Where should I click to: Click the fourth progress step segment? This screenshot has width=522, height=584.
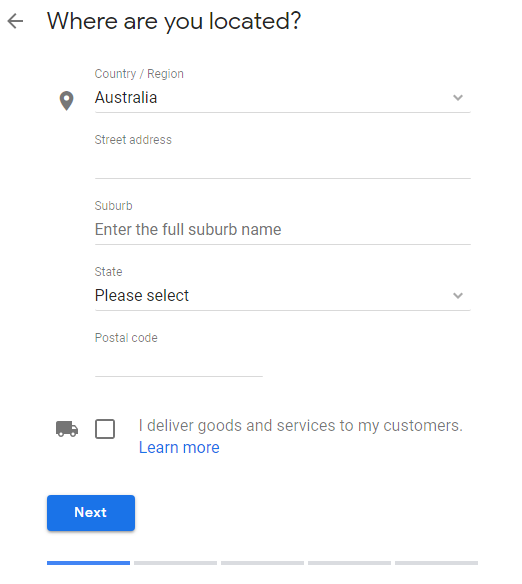click(350, 563)
